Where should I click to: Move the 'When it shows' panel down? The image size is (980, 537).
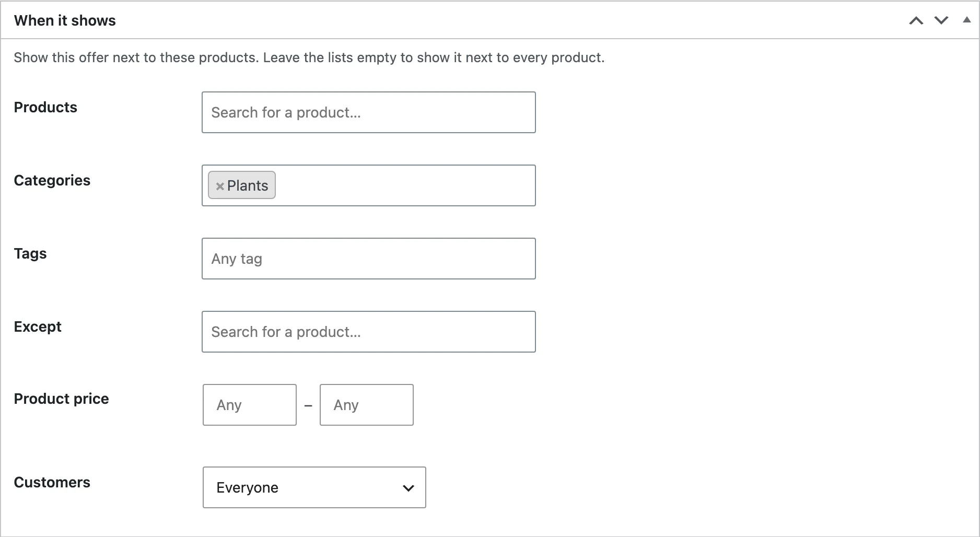tap(941, 20)
